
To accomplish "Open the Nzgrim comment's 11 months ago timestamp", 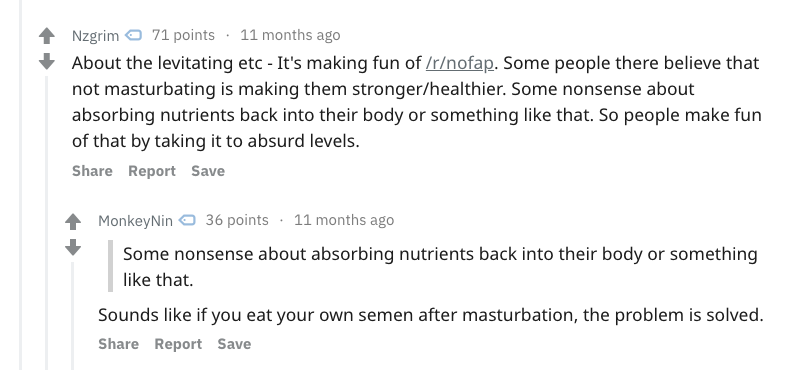I will (290, 35).
